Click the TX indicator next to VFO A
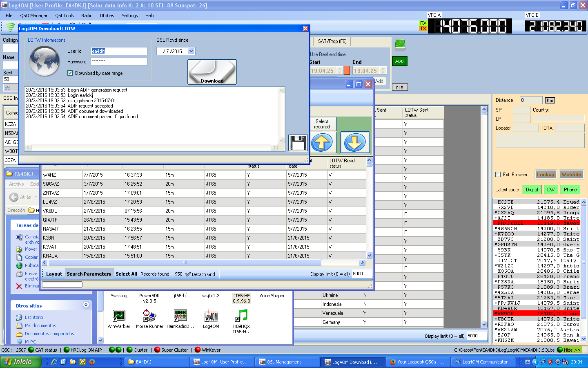The image size is (588, 368). point(423,29)
